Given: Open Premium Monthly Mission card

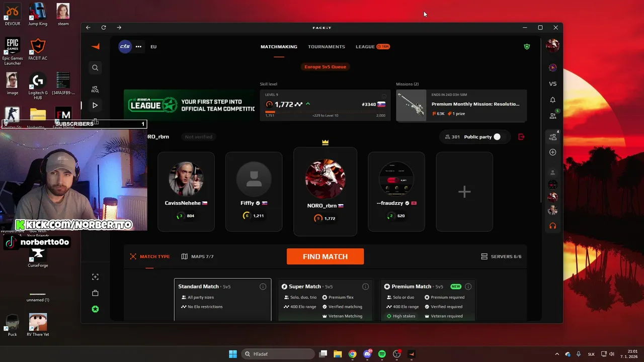Looking at the screenshot, I should tap(461, 105).
